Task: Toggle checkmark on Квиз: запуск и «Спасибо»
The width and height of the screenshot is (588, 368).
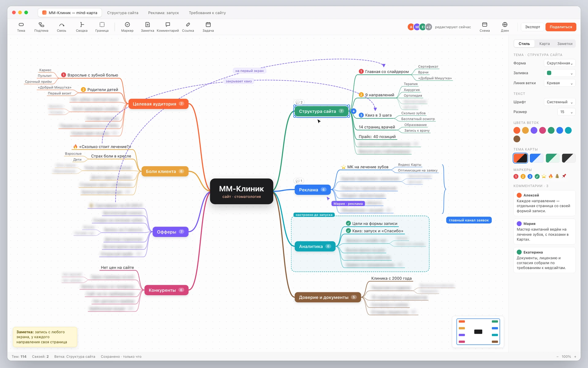Action: [348, 231]
